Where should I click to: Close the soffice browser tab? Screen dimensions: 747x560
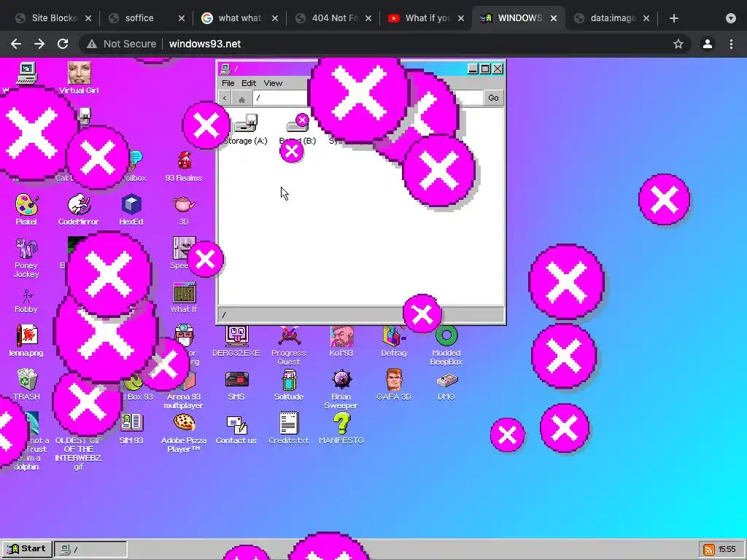[x=182, y=18]
